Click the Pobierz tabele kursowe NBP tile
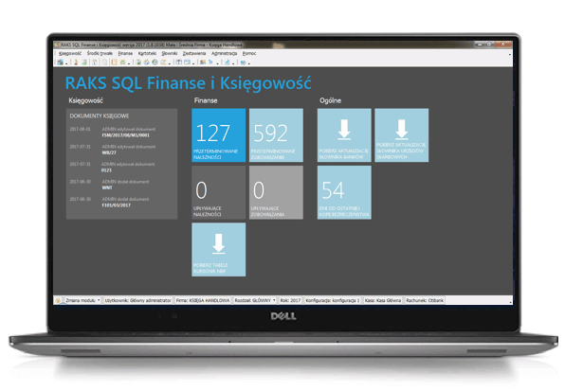Image resolution: width=565 pixels, height=392 pixels. [218, 249]
